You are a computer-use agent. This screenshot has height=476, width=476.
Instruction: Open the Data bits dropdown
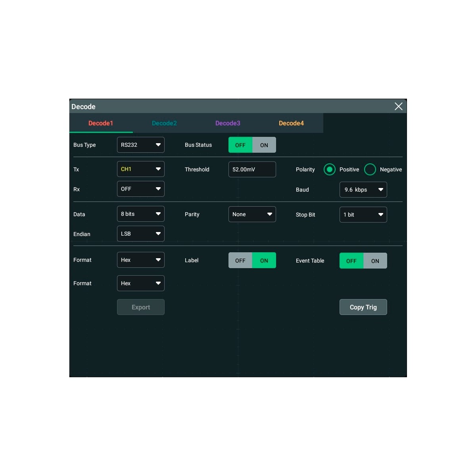(141, 214)
